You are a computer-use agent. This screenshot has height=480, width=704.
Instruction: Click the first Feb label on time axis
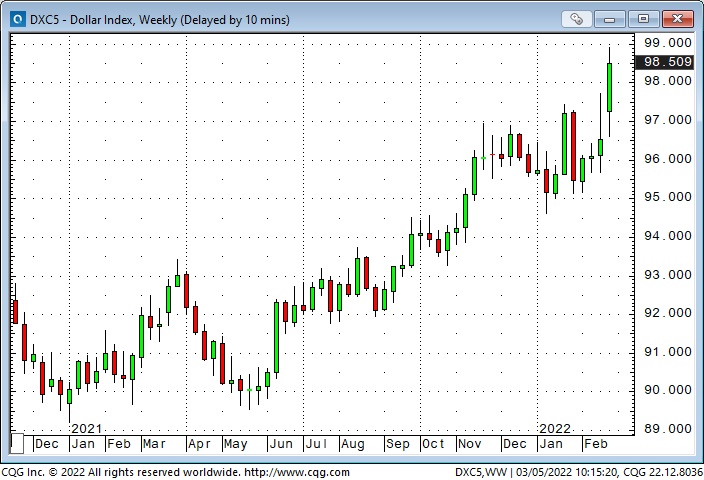[119, 444]
